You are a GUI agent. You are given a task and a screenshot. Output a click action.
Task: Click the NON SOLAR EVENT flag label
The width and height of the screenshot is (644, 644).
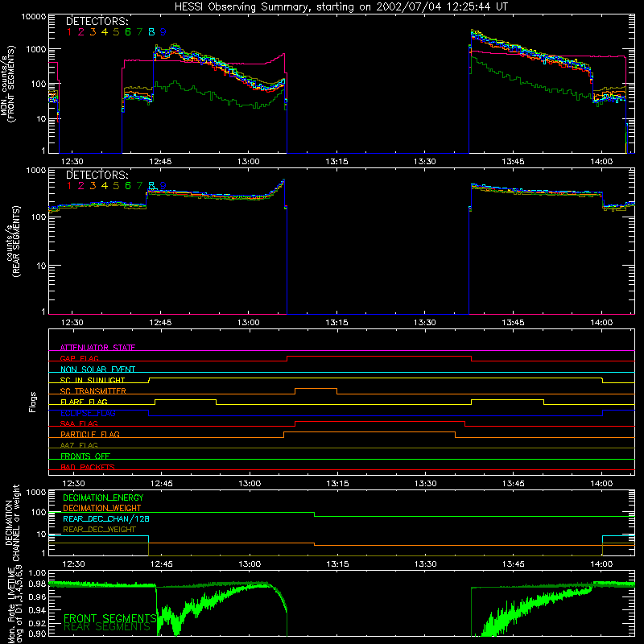97,369
